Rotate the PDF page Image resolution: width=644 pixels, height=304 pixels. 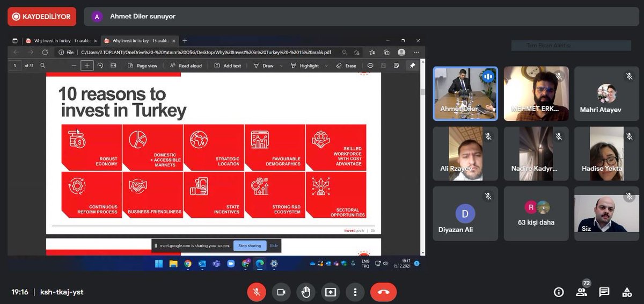click(100, 66)
